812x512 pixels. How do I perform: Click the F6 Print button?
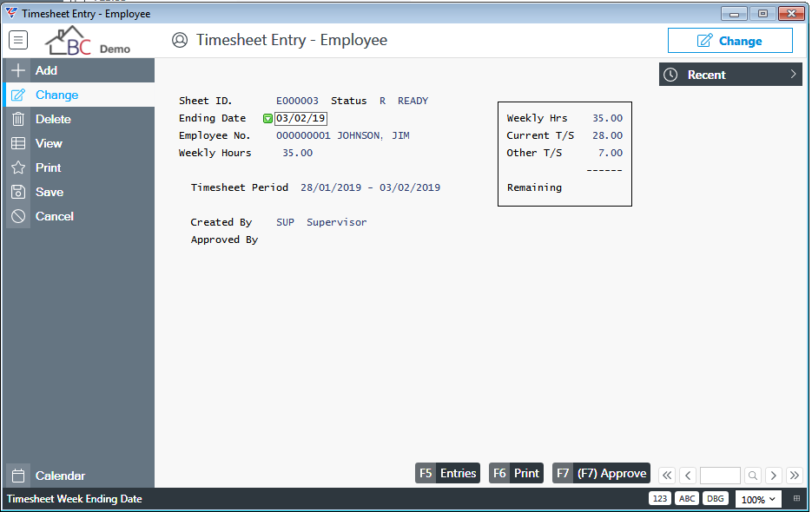(516, 473)
